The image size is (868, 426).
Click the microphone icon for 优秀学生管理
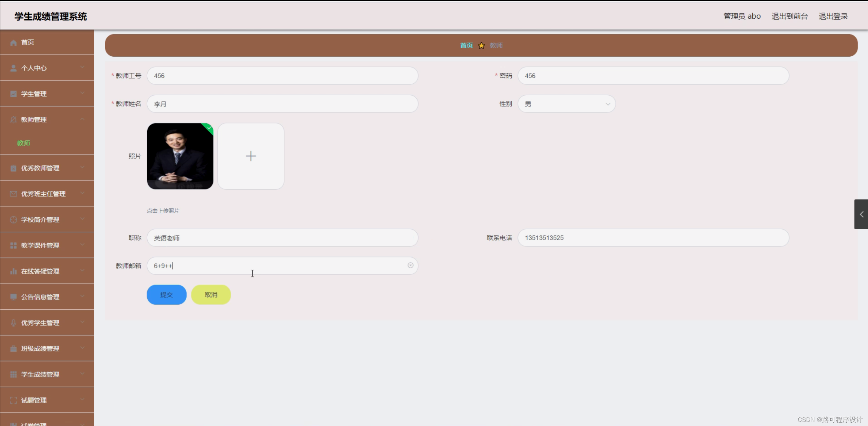[14, 323]
